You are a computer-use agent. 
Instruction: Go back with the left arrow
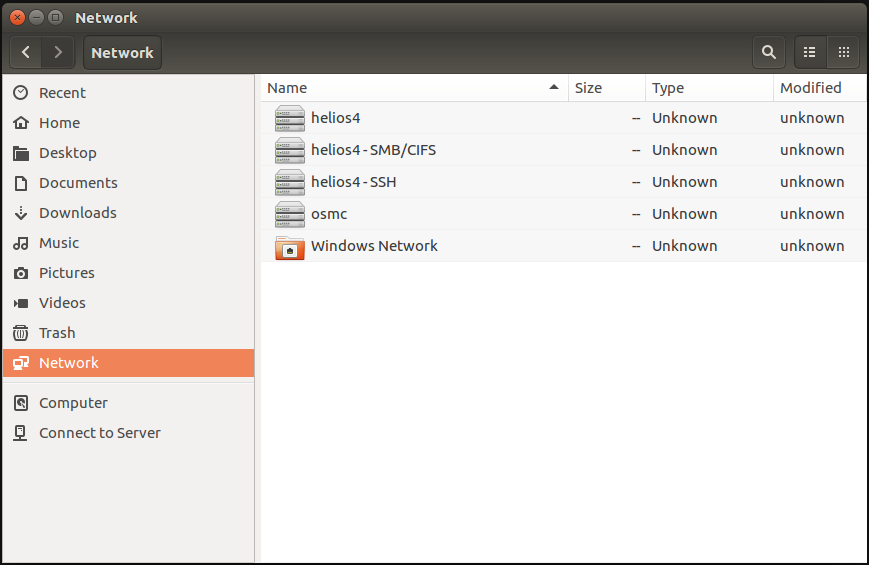coord(26,53)
